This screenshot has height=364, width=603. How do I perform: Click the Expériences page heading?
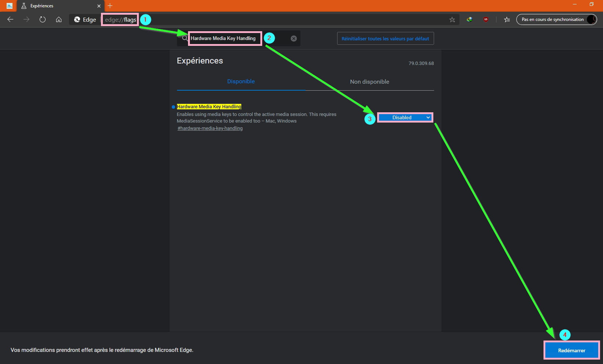(x=200, y=61)
